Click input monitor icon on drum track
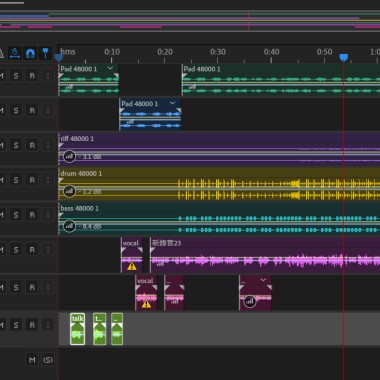The width and height of the screenshot is (380, 380). [48, 180]
